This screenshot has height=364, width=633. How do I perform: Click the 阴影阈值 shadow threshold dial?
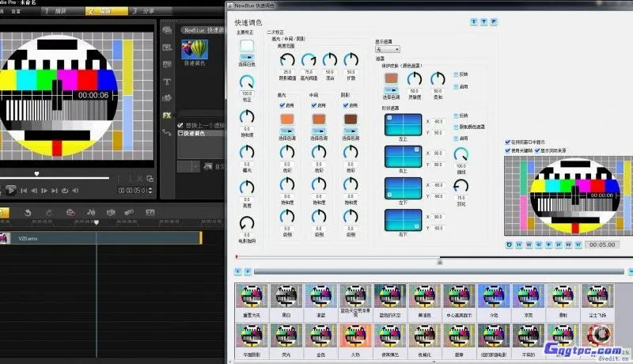point(286,61)
